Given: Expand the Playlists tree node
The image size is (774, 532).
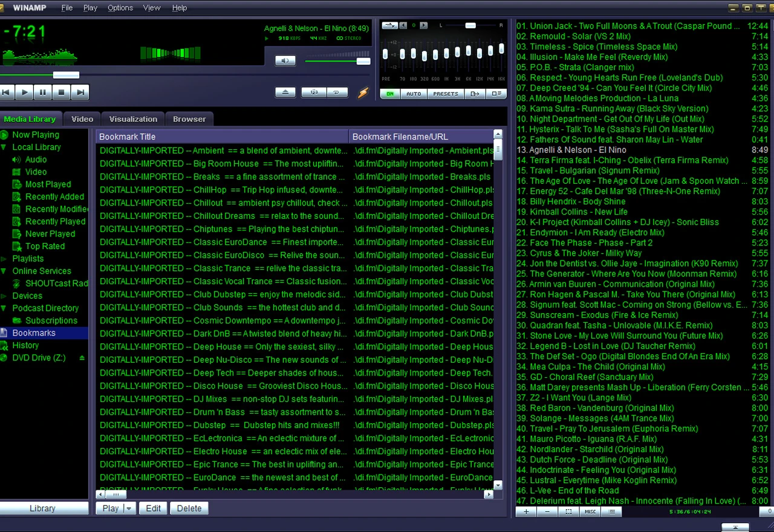Looking at the screenshot, I should click(x=4, y=259).
